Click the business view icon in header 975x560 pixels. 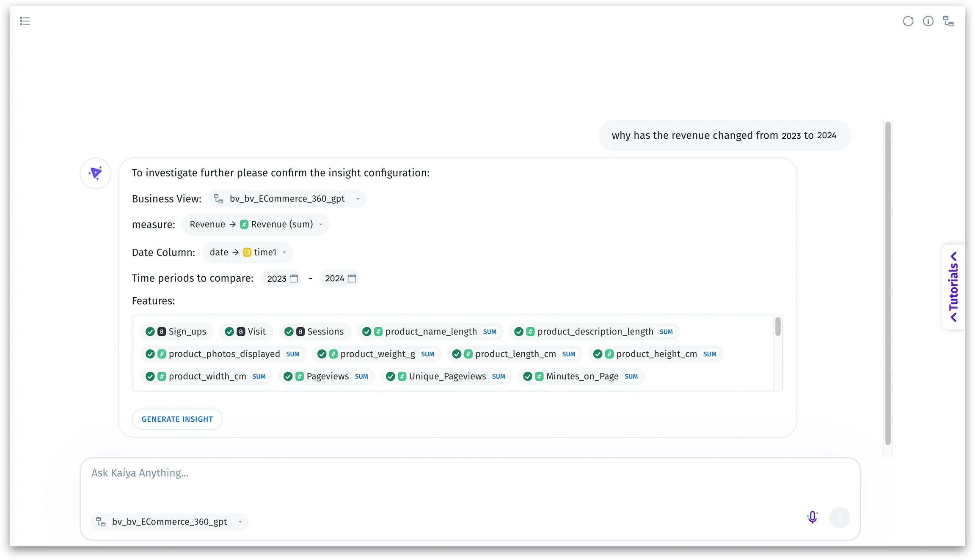[x=948, y=21]
